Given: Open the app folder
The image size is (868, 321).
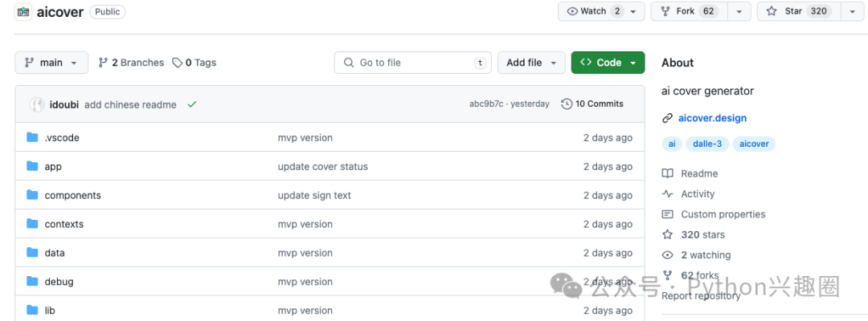Looking at the screenshot, I should 53,167.
